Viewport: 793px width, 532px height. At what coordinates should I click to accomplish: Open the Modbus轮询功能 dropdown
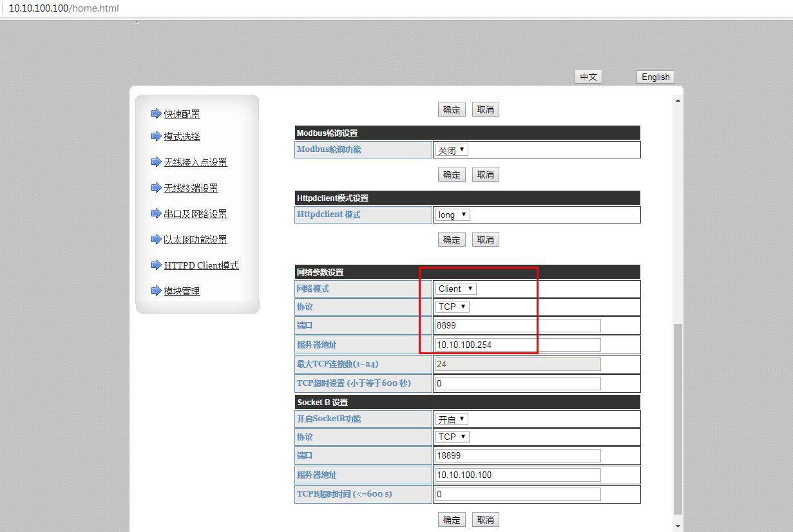tap(452, 150)
